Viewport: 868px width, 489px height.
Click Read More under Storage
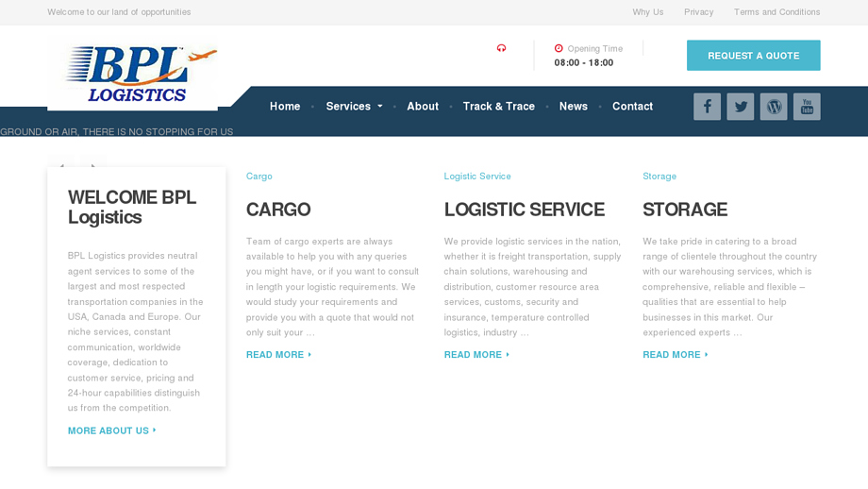click(675, 355)
